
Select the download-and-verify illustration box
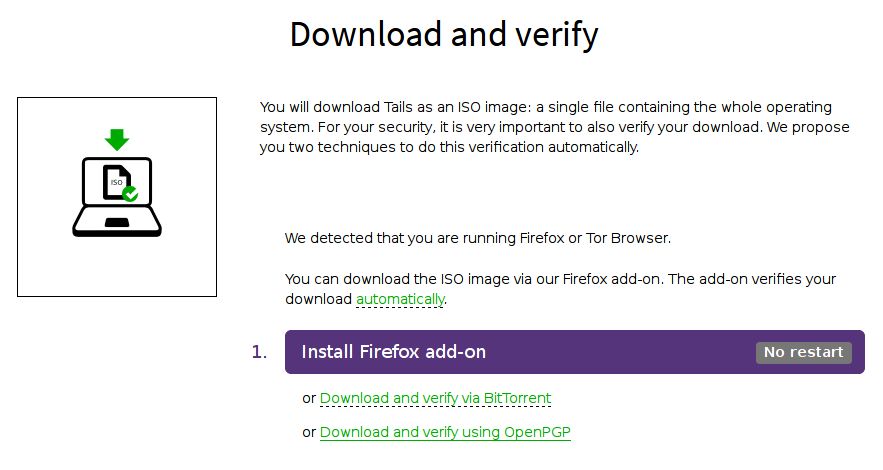117,197
